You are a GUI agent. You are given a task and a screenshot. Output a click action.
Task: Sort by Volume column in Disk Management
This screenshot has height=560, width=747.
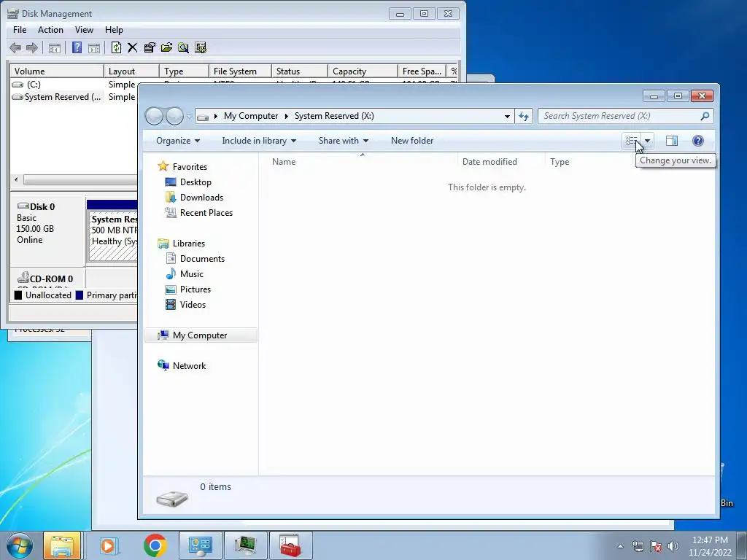click(x=57, y=71)
